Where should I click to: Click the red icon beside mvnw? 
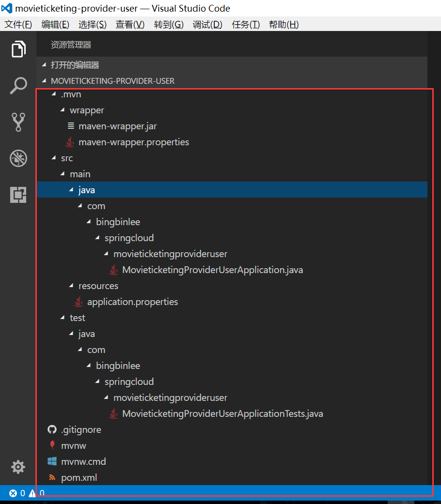52,445
